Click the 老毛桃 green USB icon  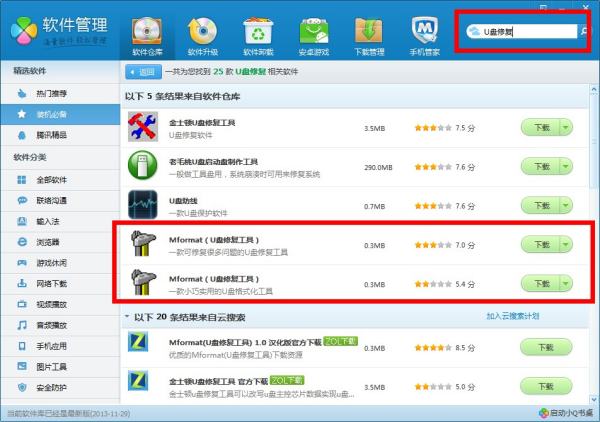coord(142,165)
